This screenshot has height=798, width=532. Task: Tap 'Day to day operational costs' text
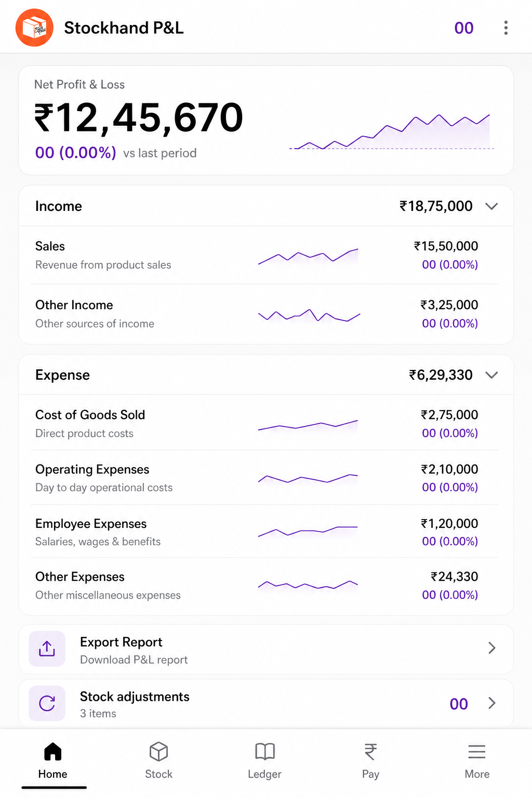(x=104, y=488)
